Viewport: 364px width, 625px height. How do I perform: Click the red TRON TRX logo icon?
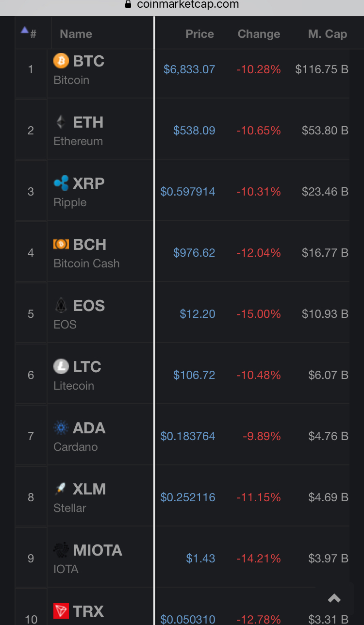[x=61, y=611]
